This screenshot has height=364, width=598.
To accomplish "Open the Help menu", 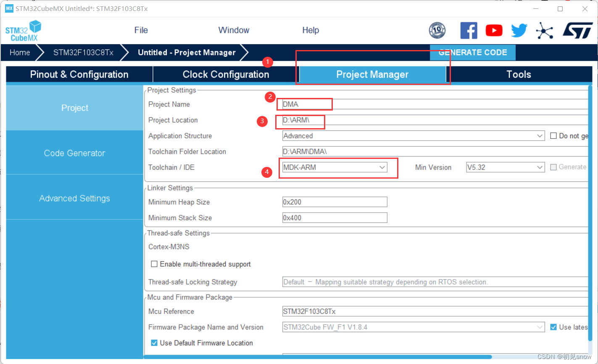I will point(311,30).
